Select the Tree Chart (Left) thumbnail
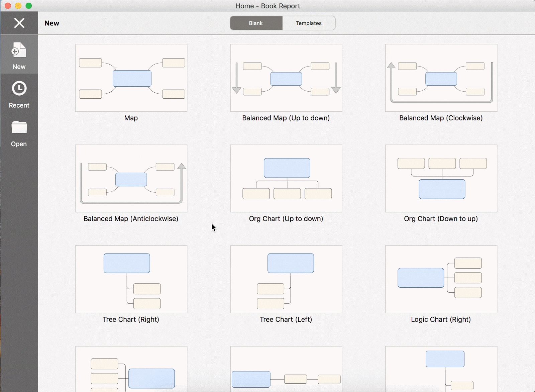Screen dimensions: 535x392 [286, 279]
